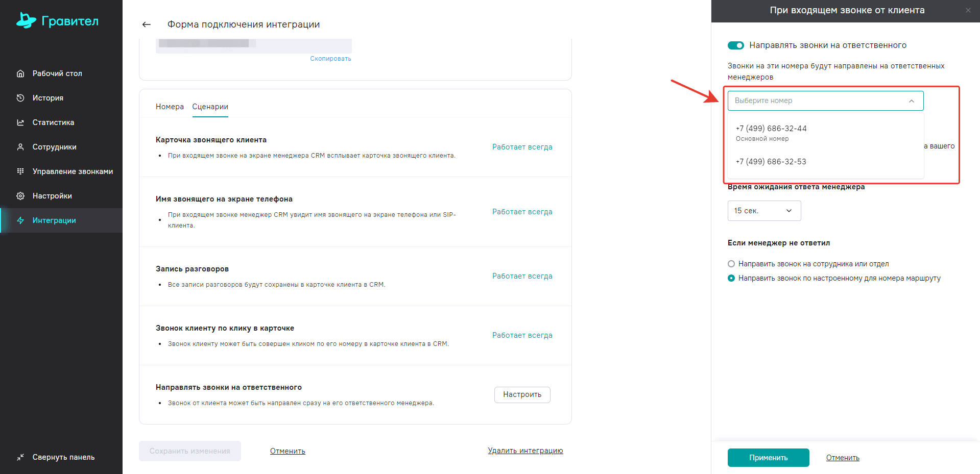Choose number +7 (499) 686-32-53
Image resolution: width=980 pixels, height=474 pixels.
tap(771, 162)
